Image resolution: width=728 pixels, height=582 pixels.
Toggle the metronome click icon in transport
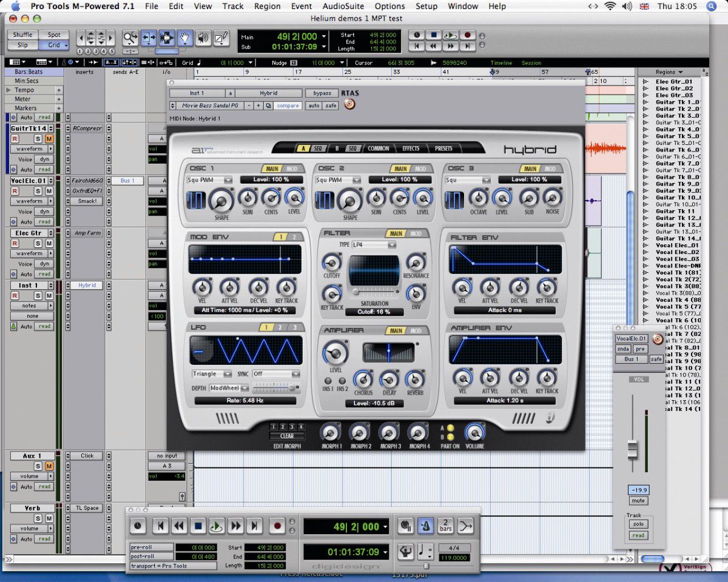pyautogui.click(x=426, y=526)
